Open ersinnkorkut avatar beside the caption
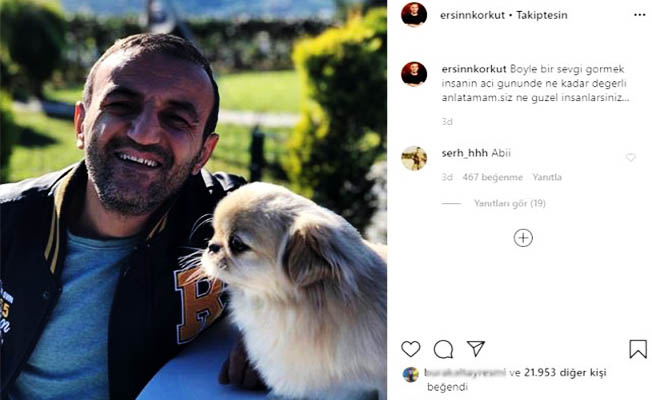This screenshot has width=652, height=400. coord(414,74)
